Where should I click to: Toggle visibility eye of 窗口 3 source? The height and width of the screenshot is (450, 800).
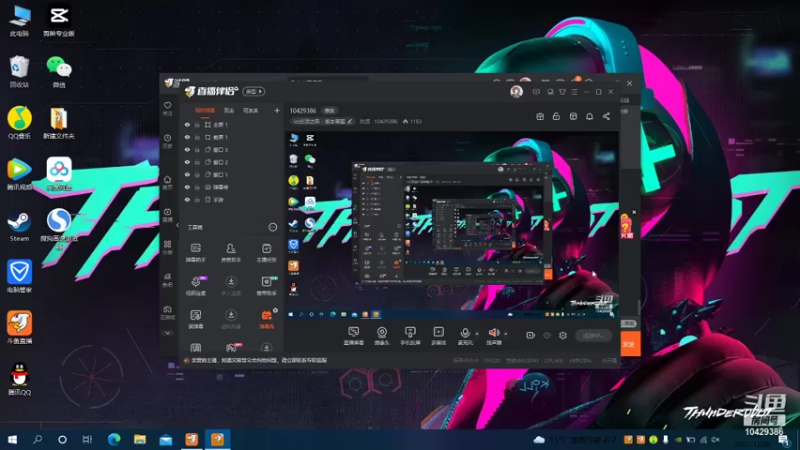(x=187, y=149)
